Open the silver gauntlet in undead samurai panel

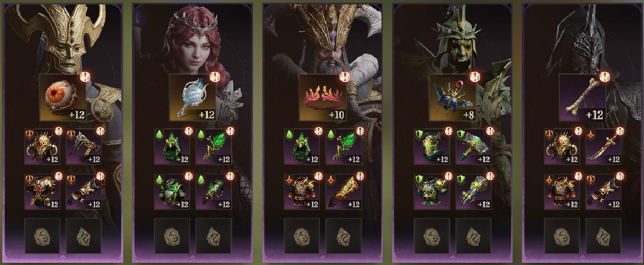pos(474,192)
